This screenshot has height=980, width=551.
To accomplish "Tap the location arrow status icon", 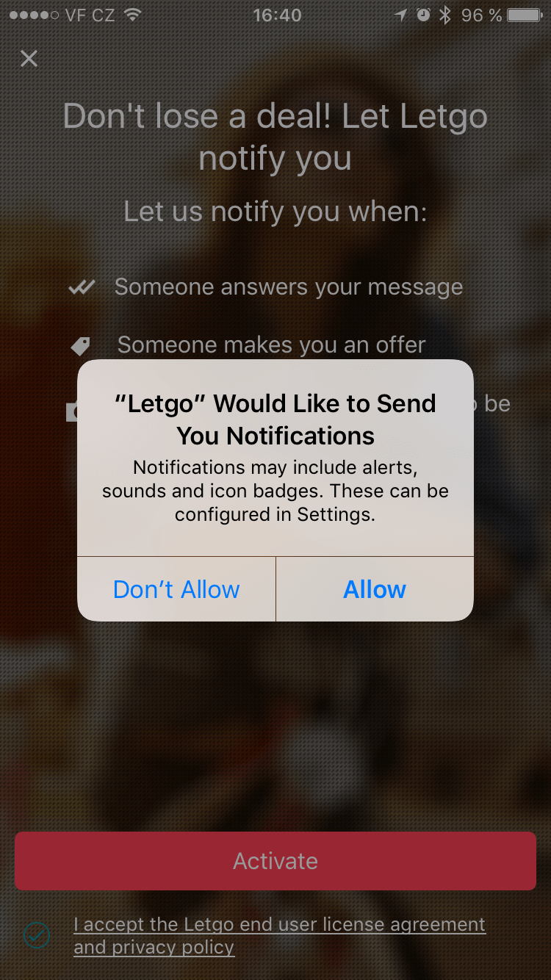I will point(400,15).
